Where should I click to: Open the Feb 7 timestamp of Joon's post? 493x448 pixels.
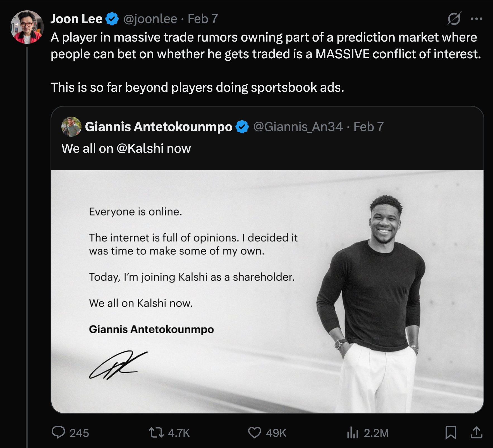pyautogui.click(x=203, y=19)
